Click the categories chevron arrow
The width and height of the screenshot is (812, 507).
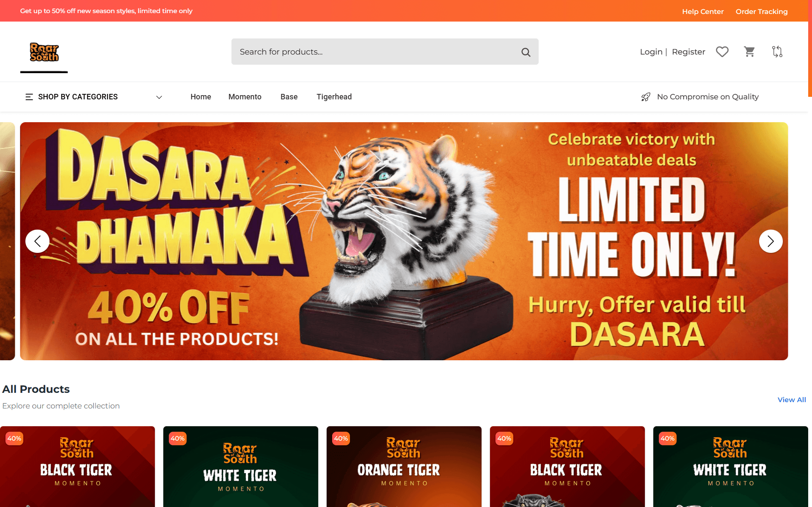159,97
